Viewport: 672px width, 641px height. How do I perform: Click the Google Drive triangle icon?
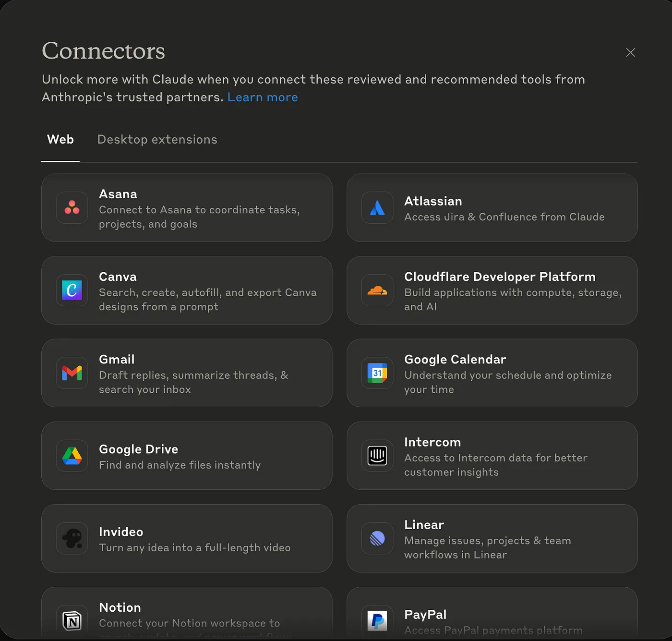[x=72, y=455]
